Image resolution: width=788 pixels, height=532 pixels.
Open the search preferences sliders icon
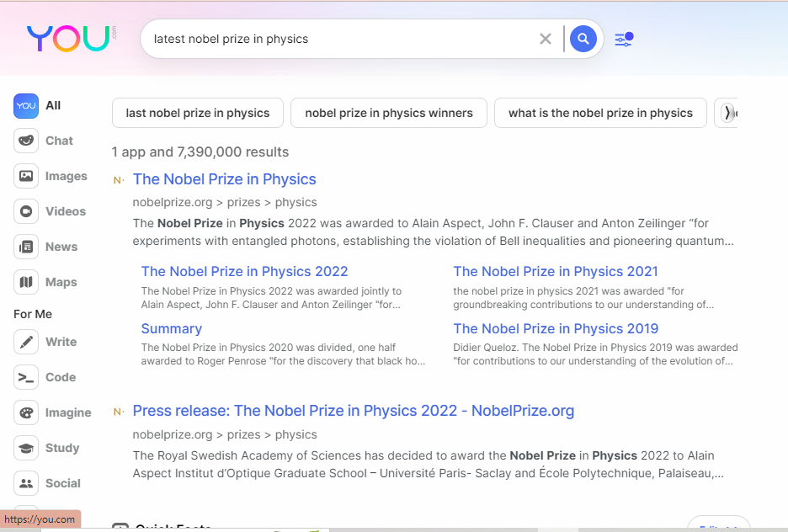tap(624, 40)
